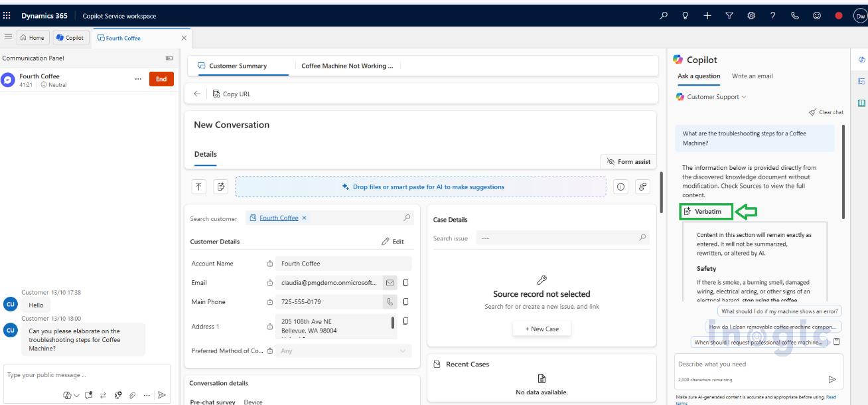Screen dimensions: 868x405
Task: Click the envelope icon in Email field
Action: tap(390, 282)
